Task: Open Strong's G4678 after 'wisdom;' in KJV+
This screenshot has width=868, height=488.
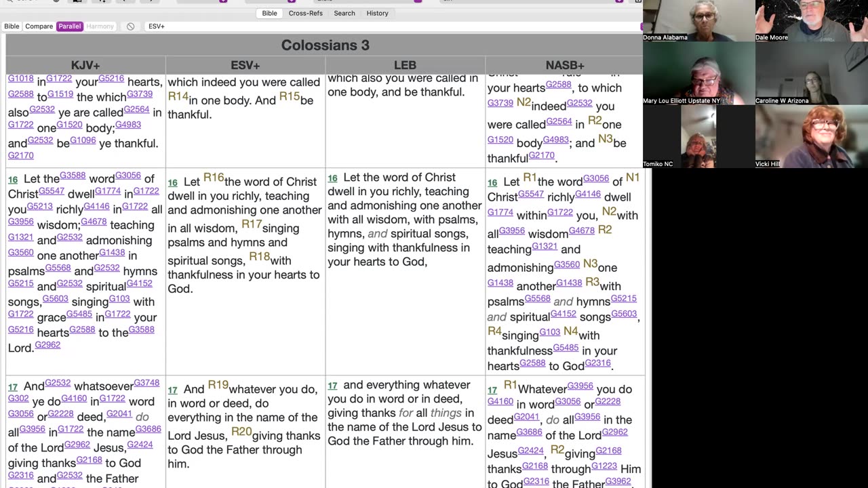Action: coord(94,222)
